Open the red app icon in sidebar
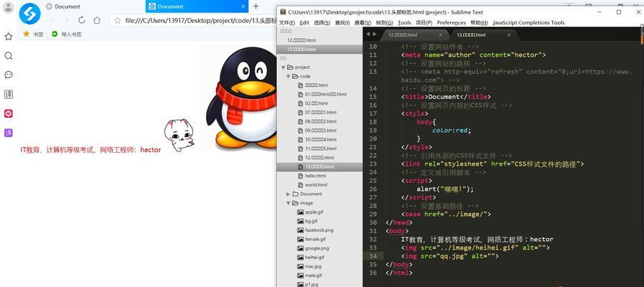Viewport: 644px width, 287px height. click(x=8, y=114)
